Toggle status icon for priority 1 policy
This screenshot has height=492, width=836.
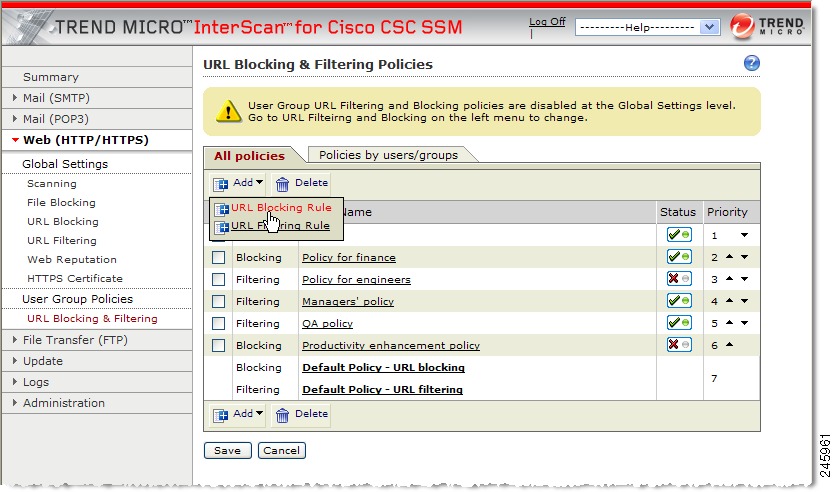pyautogui.click(x=679, y=235)
